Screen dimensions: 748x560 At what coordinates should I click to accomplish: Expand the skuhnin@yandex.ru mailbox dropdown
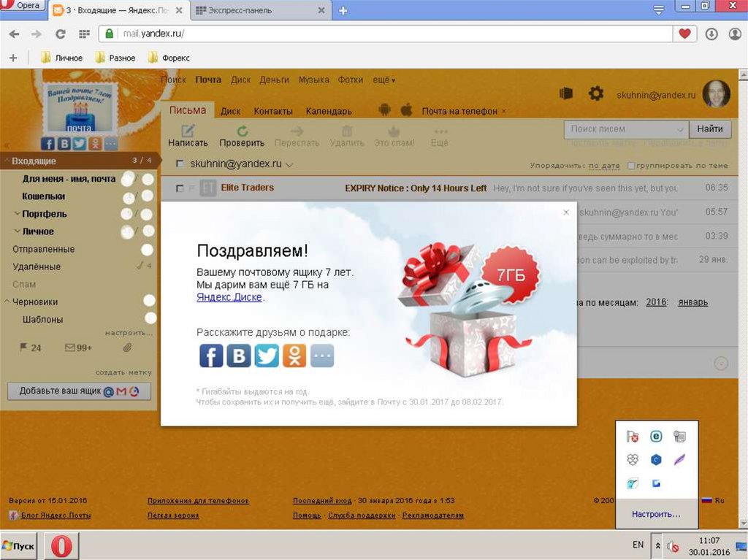point(289,165)
